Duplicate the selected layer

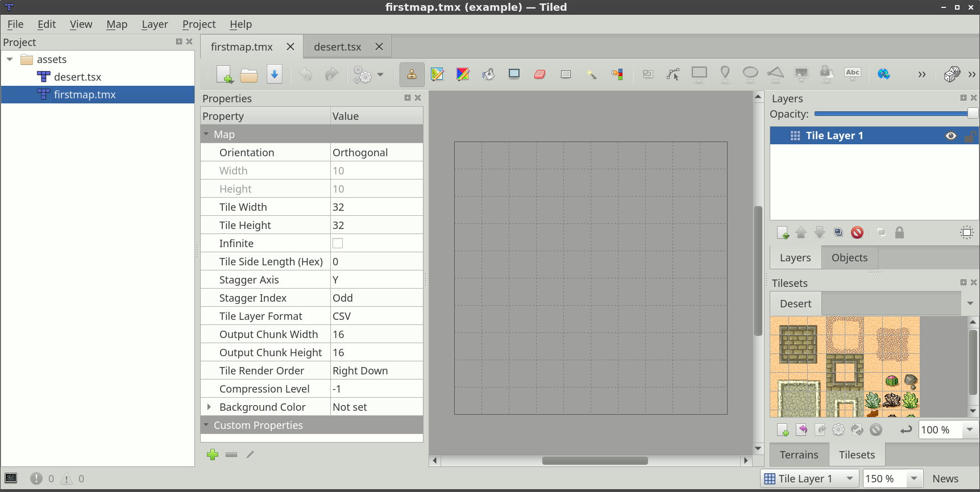[x=838, y=232]
